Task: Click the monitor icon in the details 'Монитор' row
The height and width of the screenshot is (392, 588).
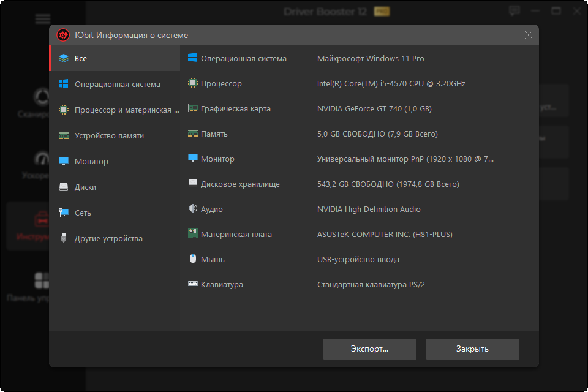Action: [193, 158]
